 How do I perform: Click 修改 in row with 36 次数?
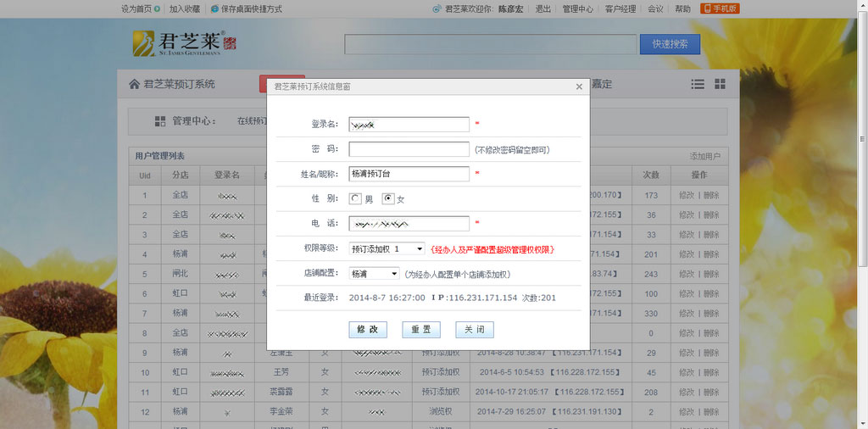[x=687, y=214]
